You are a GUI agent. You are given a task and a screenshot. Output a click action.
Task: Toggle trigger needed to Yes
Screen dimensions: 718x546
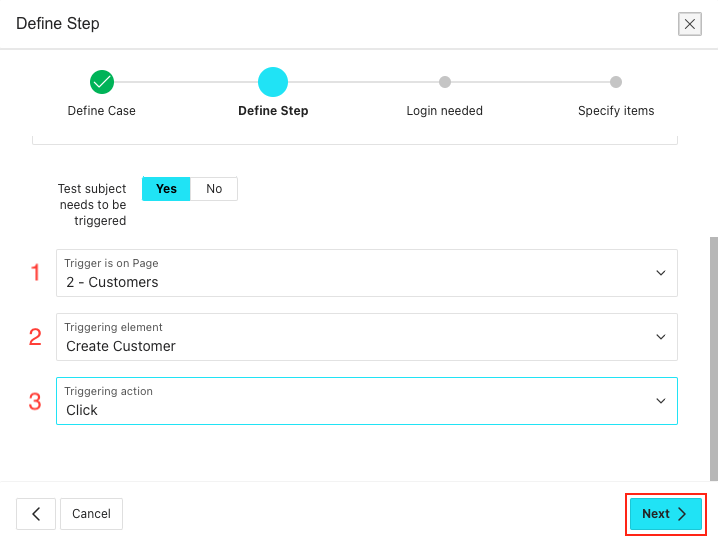(x=166, y=189)
